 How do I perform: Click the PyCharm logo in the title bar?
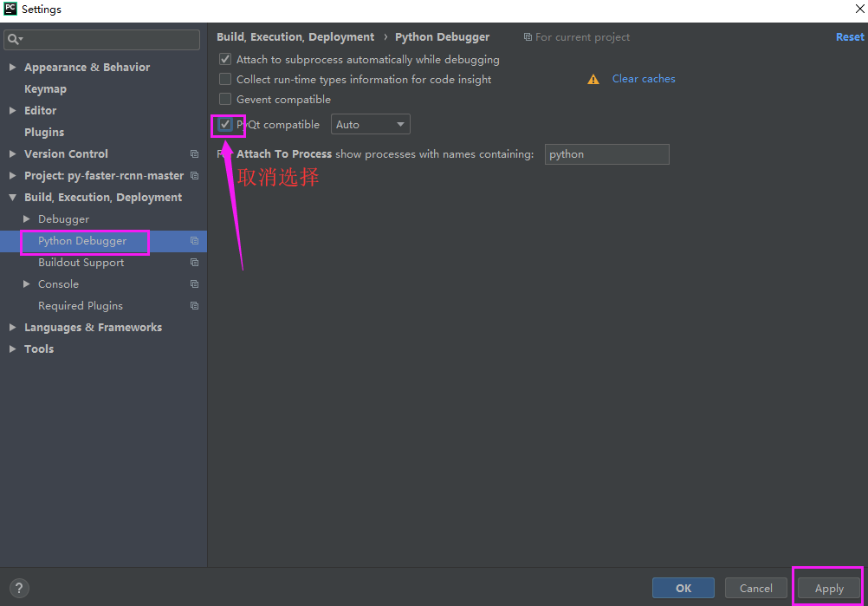(9, 9)
